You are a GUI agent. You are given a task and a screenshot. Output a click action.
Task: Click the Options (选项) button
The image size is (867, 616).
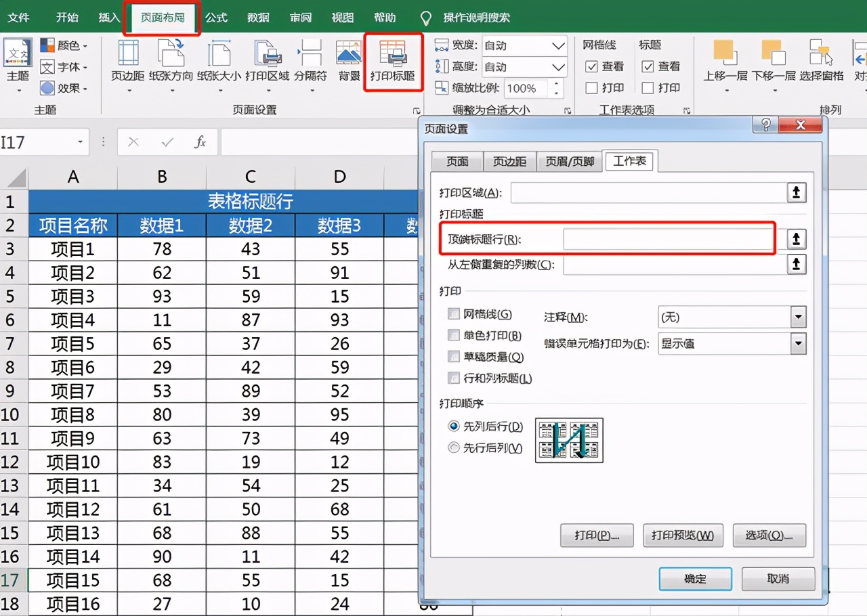point(769,535)
